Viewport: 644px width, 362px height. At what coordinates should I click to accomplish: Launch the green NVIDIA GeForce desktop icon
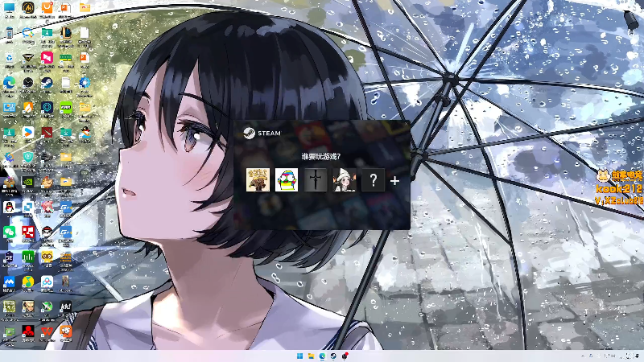(66, 108)
